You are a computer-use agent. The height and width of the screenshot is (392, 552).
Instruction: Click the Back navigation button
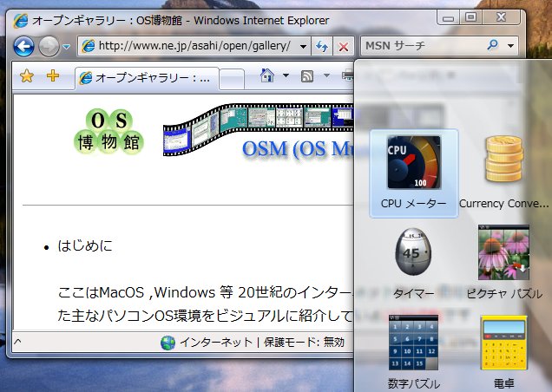pos(23,46)
